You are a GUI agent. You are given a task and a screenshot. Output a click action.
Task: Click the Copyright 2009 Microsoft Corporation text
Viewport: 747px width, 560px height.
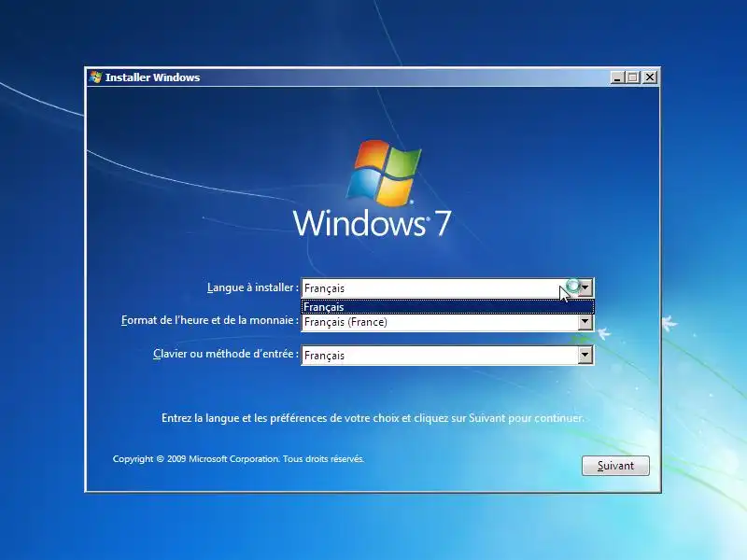238,459
